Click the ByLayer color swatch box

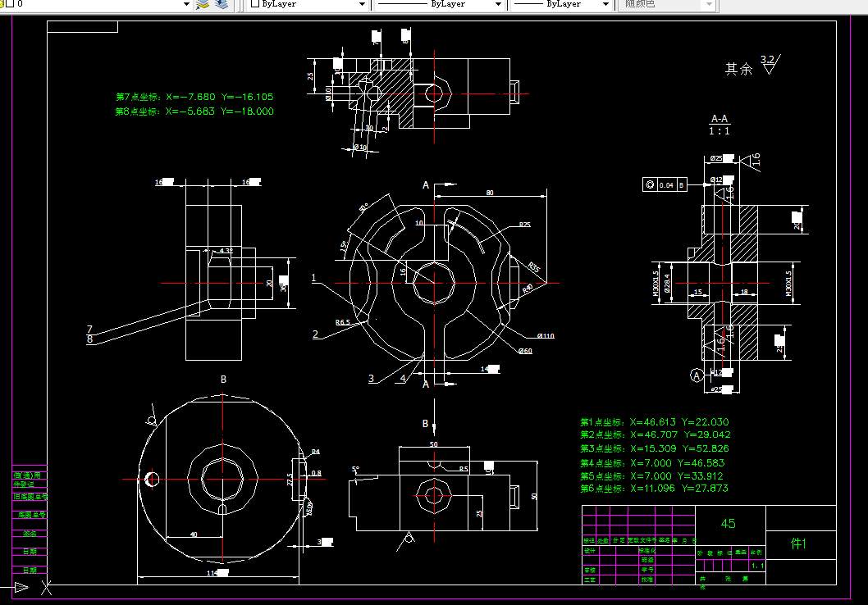tap(255, 3)
